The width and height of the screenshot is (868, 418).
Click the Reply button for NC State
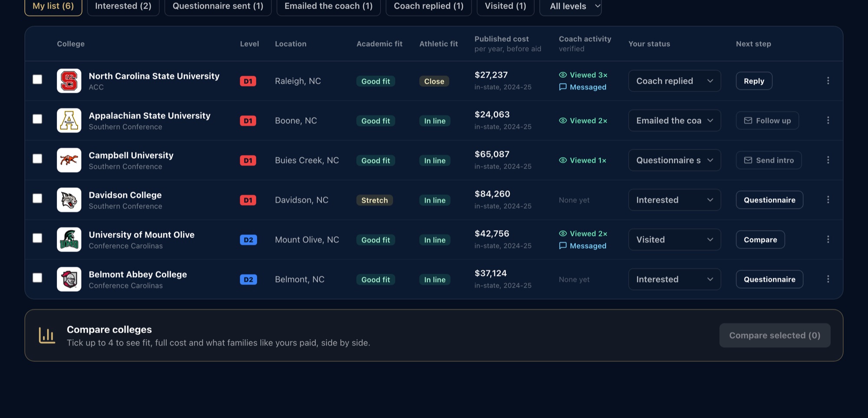pos(754,81)
